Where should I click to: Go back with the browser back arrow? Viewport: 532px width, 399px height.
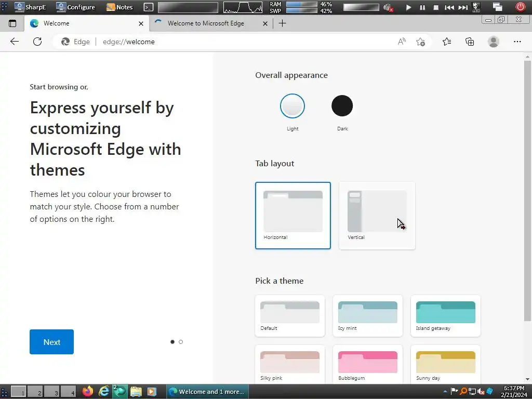coord(15,42)
